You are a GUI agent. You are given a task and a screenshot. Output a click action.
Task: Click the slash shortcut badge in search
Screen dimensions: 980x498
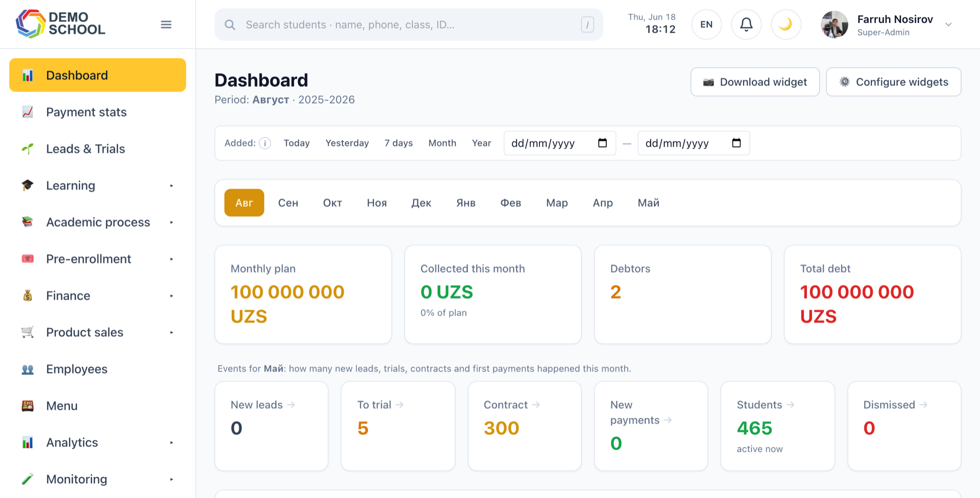[x=587, y=24]
